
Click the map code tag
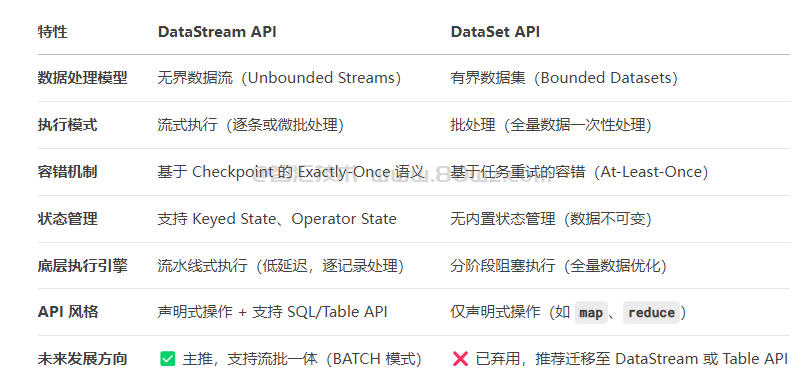pyautogui.click(x=590, y=312)
